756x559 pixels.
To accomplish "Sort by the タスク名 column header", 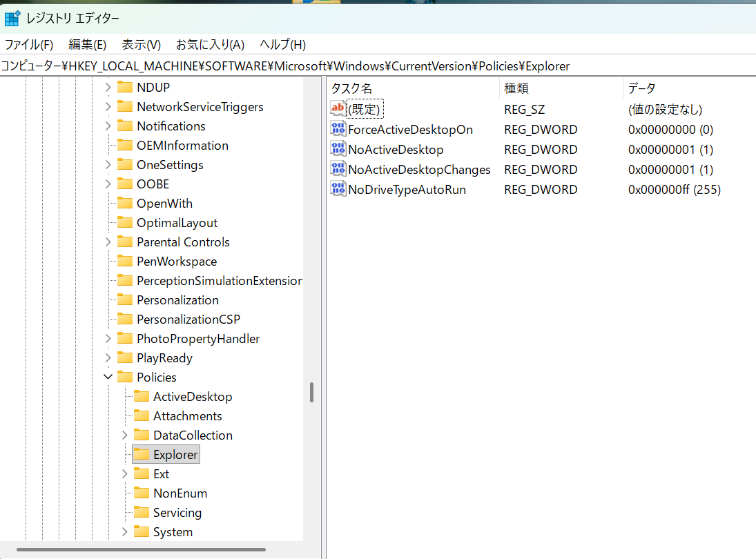I will tap(413, 88).
